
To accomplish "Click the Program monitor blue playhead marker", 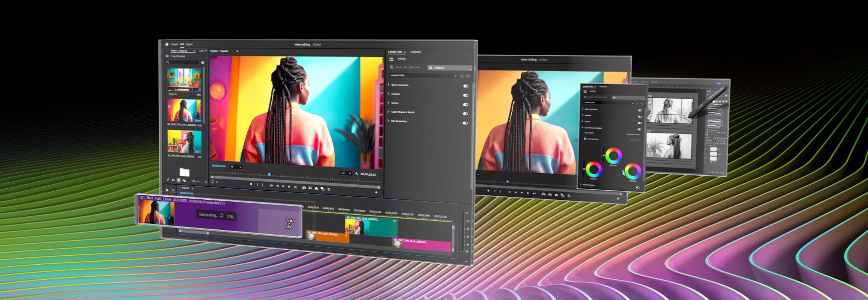I will tap(269, 175).
